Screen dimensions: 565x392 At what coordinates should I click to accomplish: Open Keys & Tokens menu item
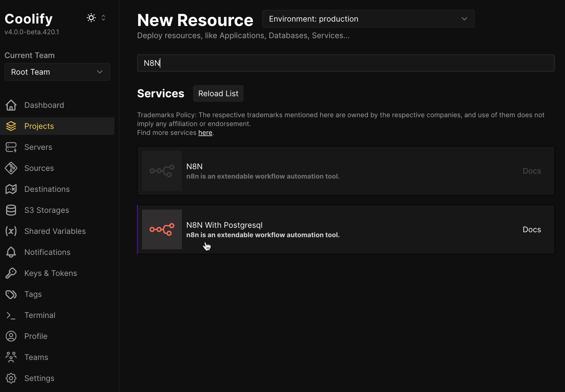tap(57, 273)
